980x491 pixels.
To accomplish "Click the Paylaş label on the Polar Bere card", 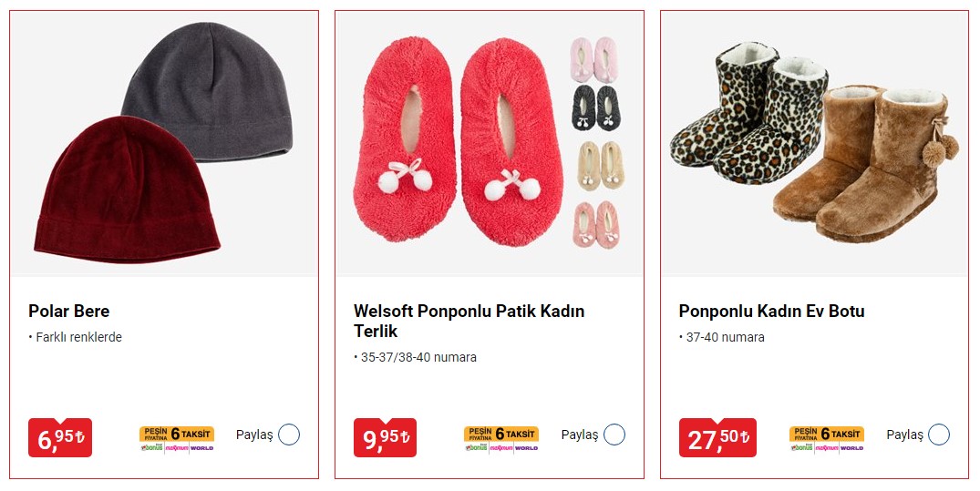I will click(254, 435).
